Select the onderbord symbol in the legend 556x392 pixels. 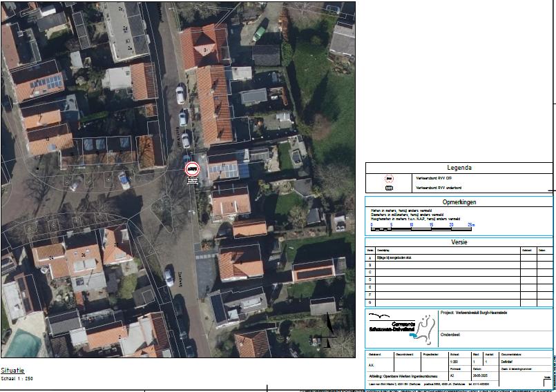389,188
